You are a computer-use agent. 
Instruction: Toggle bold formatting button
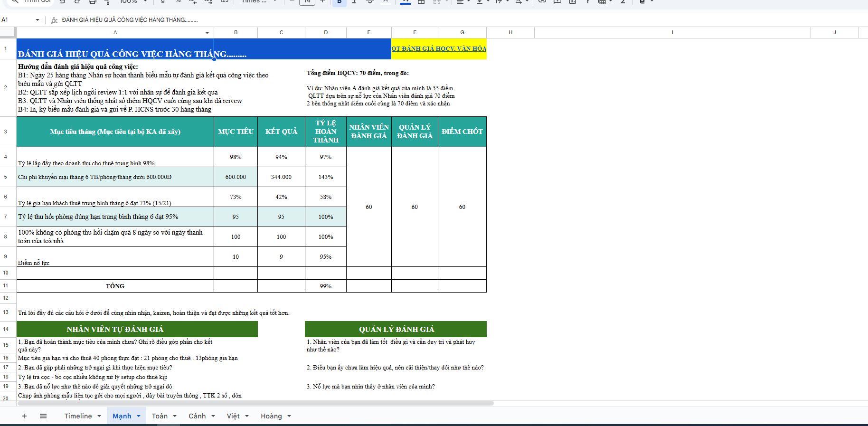(339, 2)
